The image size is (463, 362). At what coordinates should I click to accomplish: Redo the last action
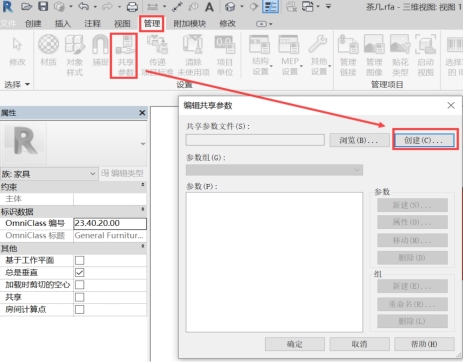pos(108,6)
